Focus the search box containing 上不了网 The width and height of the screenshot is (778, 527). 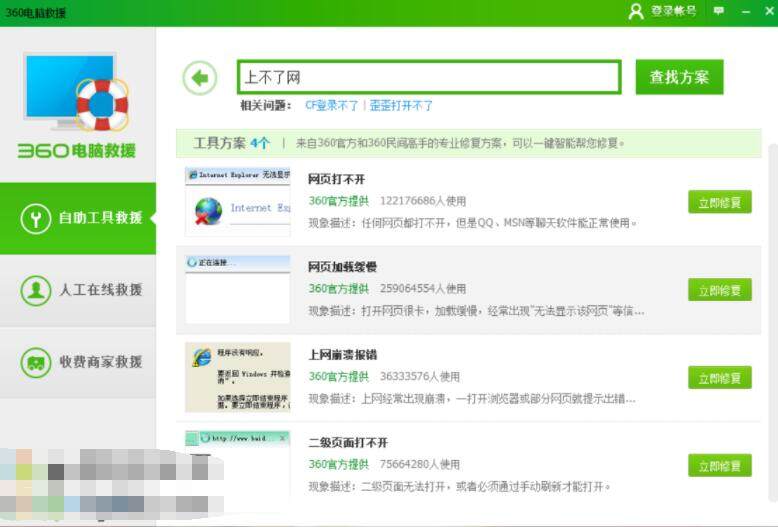pos(429,77)
